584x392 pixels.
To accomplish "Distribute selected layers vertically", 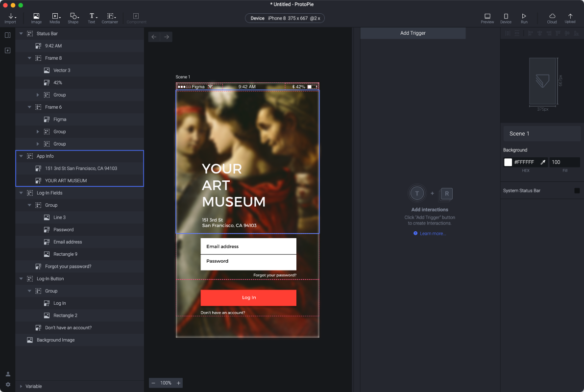I will point(517,33).
